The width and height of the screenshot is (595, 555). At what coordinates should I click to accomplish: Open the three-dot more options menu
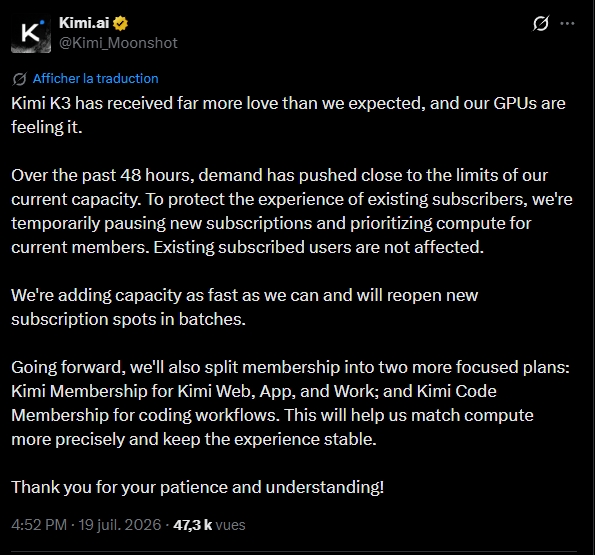point(567,24)
